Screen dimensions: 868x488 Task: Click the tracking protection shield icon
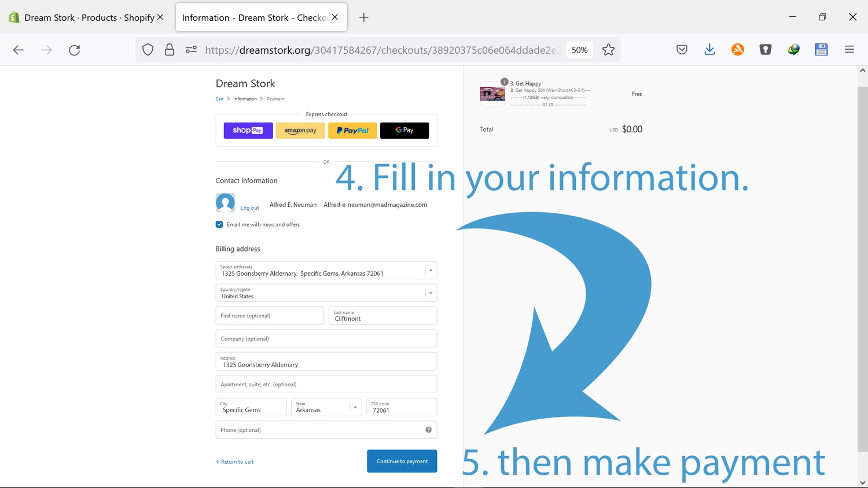pos(148,50)
